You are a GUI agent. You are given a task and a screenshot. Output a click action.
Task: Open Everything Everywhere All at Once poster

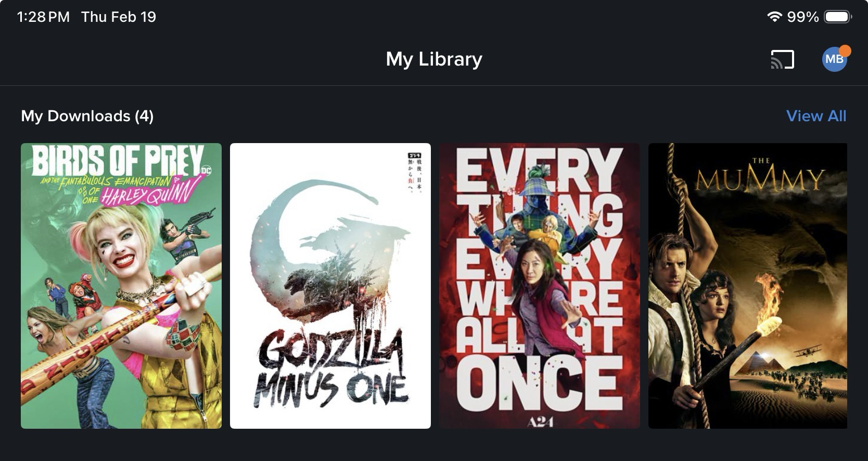click(540, 286)
